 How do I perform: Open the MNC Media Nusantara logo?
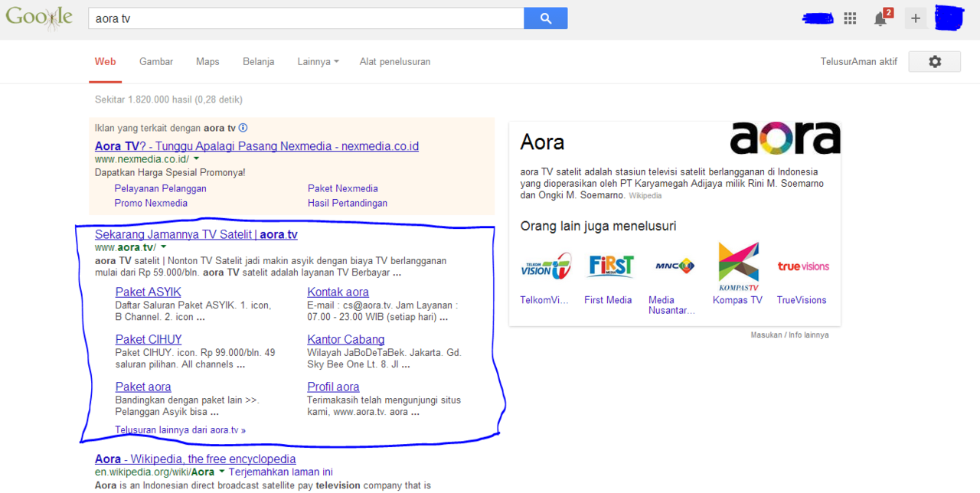click(674, 266)
